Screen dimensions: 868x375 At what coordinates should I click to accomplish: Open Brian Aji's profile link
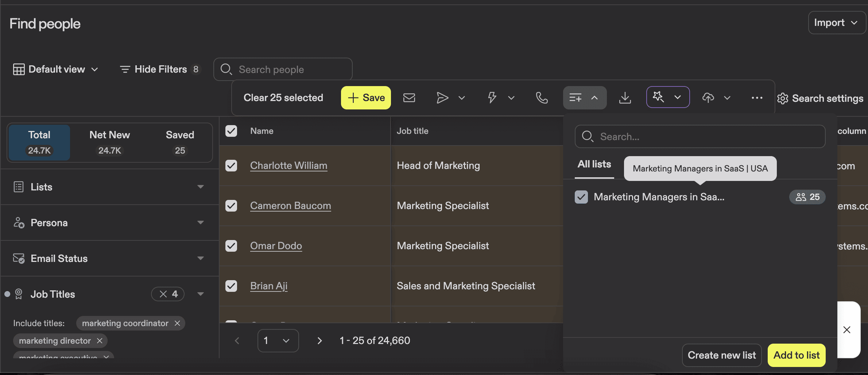(x=269, y=286)
